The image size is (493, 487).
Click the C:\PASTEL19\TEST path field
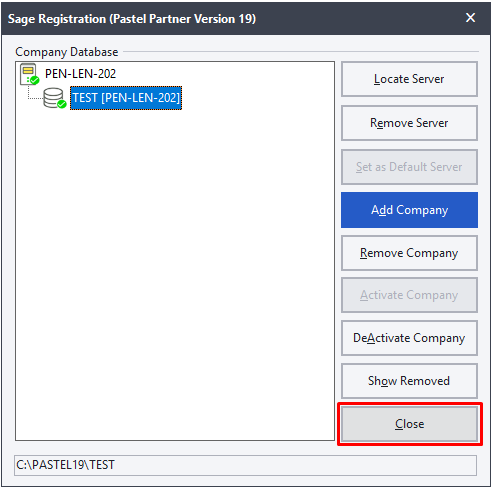point(245,465)
